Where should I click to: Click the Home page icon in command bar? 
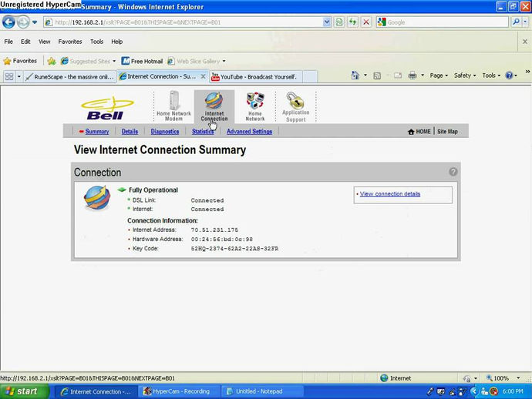tap(355, 75)
